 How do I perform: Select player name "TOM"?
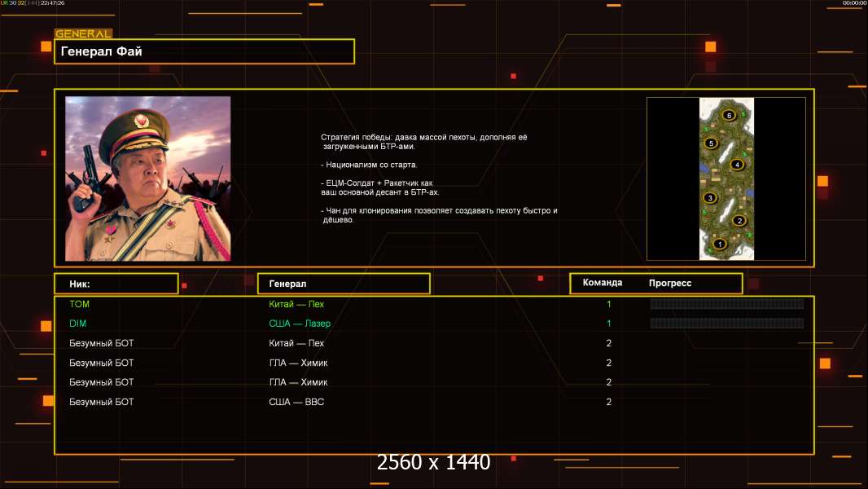point(79,304)
